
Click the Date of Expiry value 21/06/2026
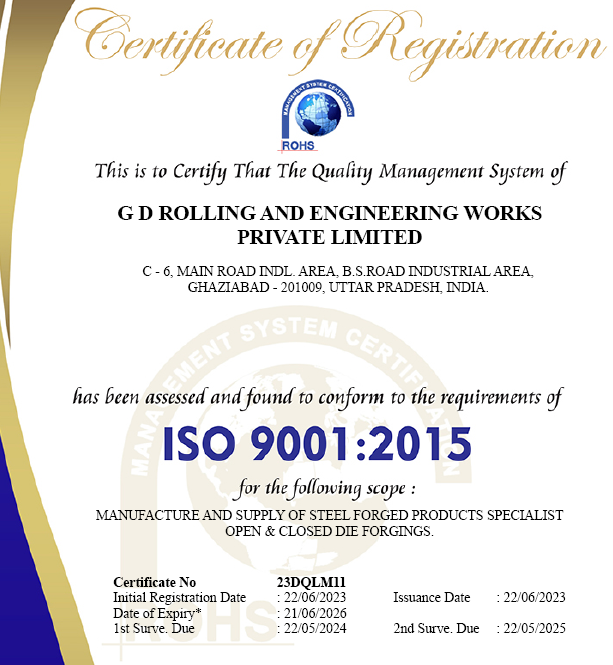pos(314,612)
